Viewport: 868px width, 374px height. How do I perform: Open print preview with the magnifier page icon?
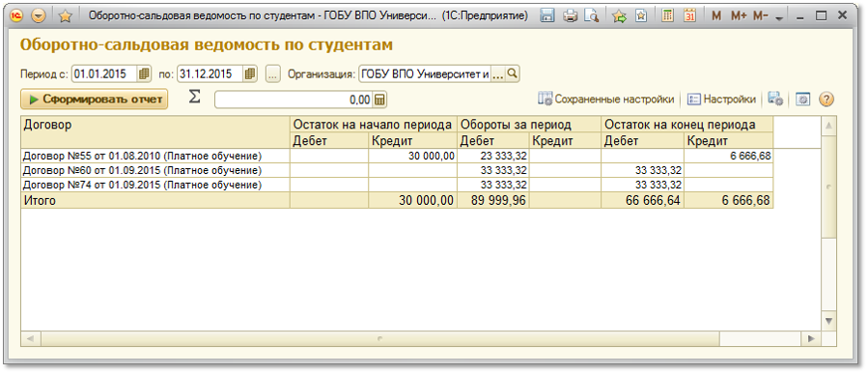pyautogui.click(x=592, y=16)
